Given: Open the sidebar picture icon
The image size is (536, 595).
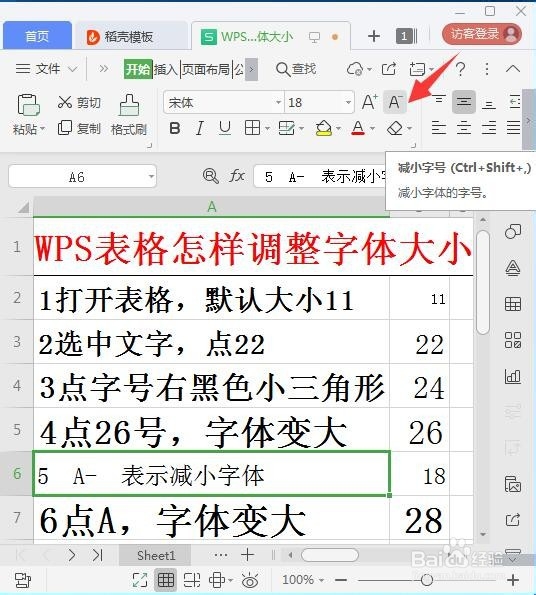Looking at the screenshot, I should (x=513, y=484).
